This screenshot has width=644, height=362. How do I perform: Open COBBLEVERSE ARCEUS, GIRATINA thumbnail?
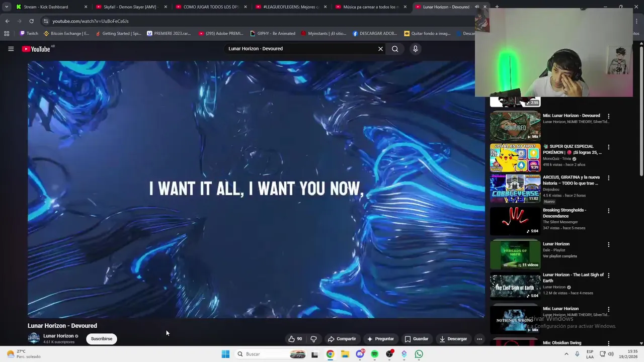pyautogui.click(x=515, y=188)
